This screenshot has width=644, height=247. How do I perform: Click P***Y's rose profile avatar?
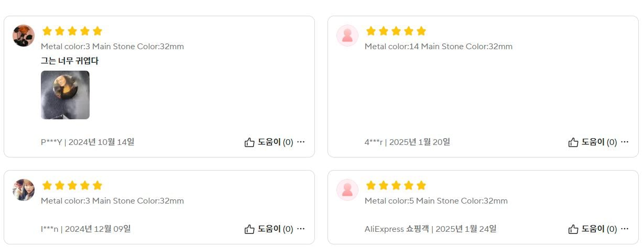coord(24,36)
